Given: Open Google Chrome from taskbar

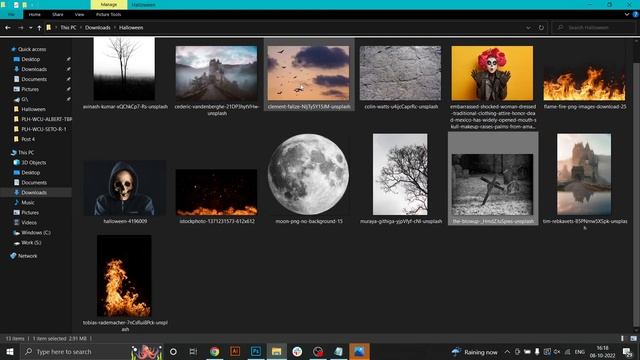Looking at the screenshot, I should click(x=214, y=351).
